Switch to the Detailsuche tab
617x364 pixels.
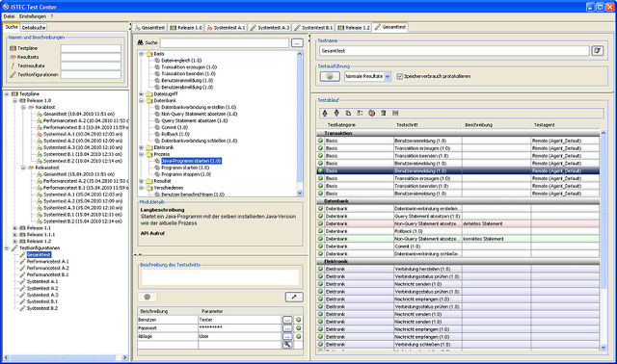point(34,28)
